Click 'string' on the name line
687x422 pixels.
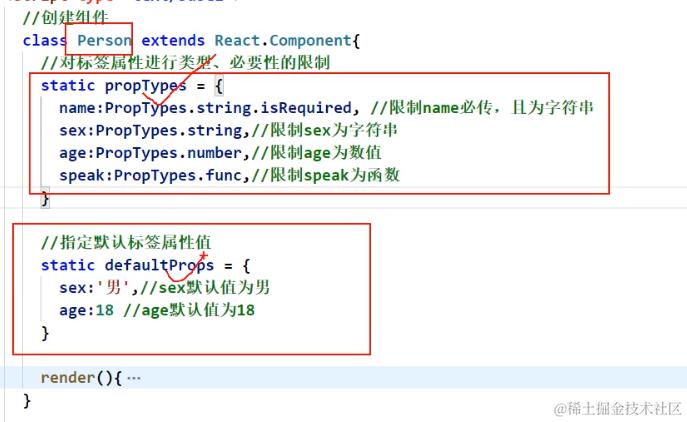[x=223, y=108]
